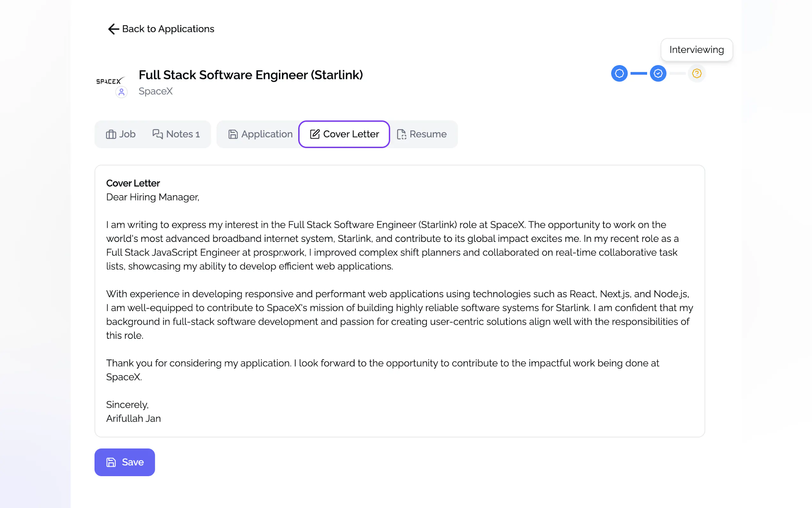Click the gray progress segment before last step

tap(677, 73)
